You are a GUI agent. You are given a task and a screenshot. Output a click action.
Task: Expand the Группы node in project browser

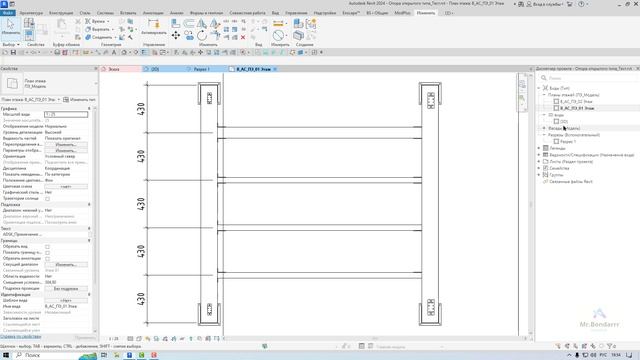pos(539,175)
